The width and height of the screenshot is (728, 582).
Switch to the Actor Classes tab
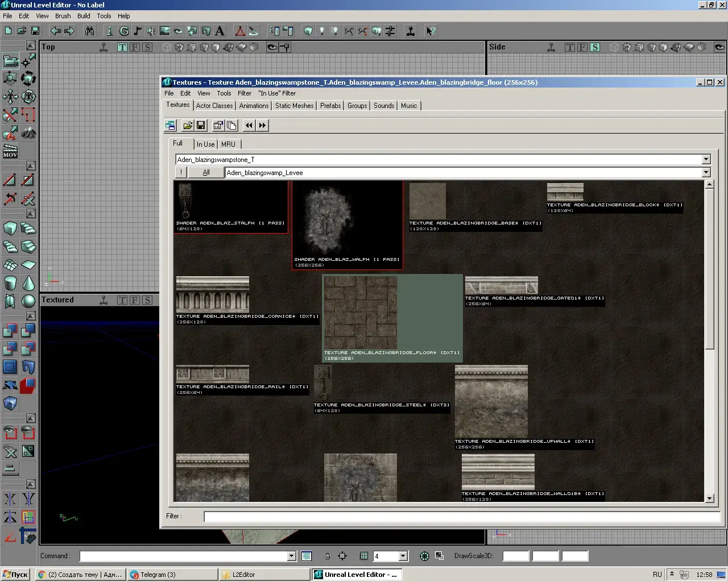tap(214, 106)
